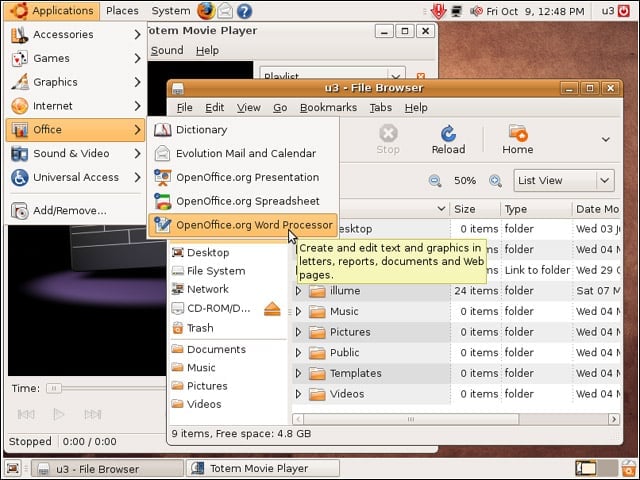Open Sound menu in Totem Movie Player
Screen dimensions: 640x480
pos(167,51)
